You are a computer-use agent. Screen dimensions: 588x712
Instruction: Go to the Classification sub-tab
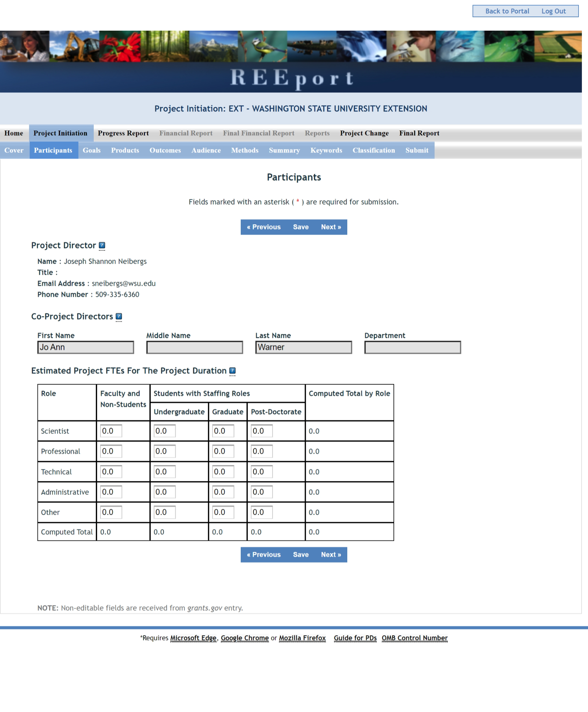coord(373,150)
